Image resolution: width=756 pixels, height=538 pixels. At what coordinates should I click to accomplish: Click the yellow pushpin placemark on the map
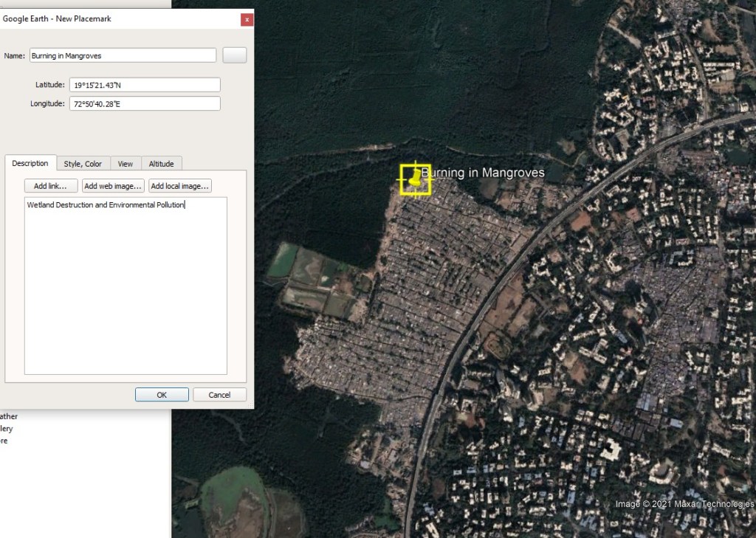point(415,179)
